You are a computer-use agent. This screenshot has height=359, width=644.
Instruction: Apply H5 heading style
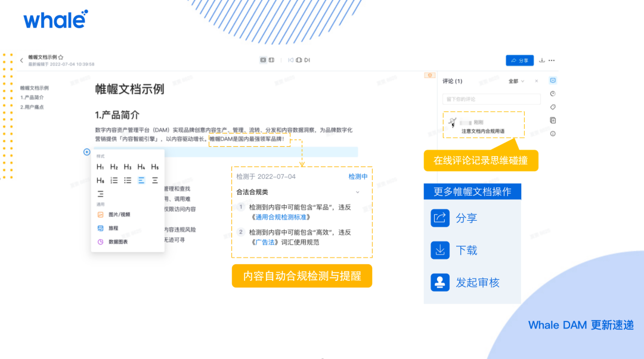click(x=155, y=167)
